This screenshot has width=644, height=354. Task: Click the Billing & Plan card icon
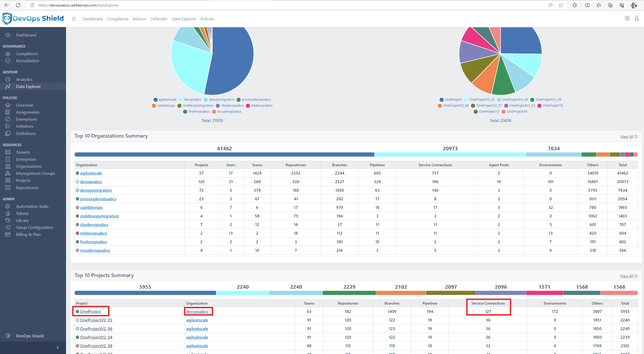[8, 234]
